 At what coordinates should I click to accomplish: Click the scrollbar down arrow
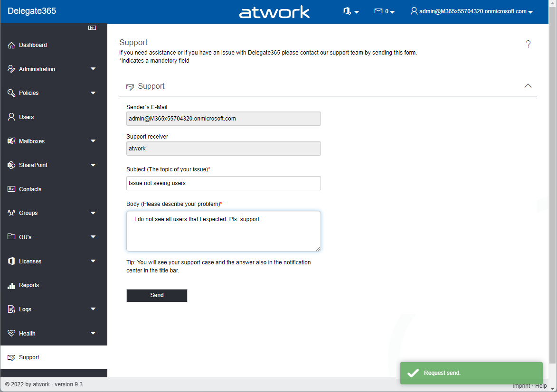(553, 388)
